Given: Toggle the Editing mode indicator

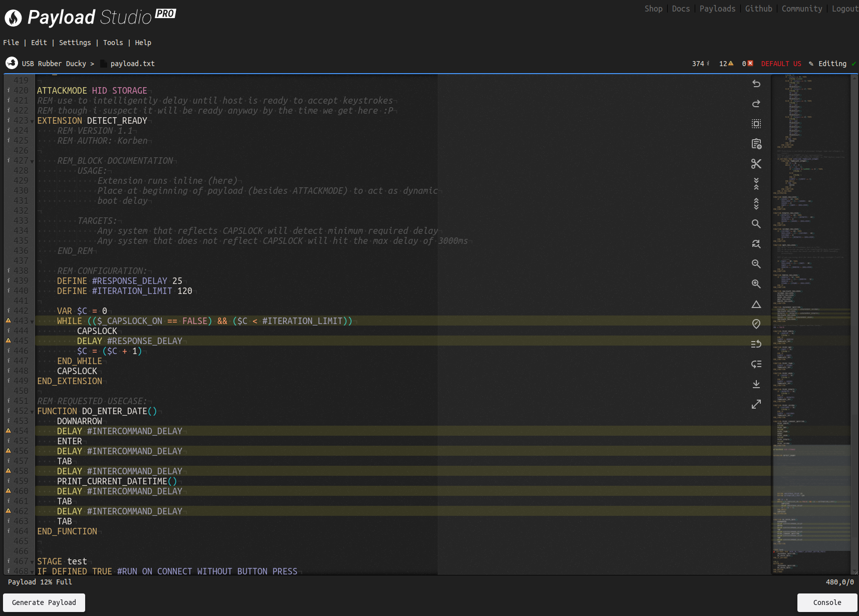Looking at the screenshot, I should click(832, 64).
